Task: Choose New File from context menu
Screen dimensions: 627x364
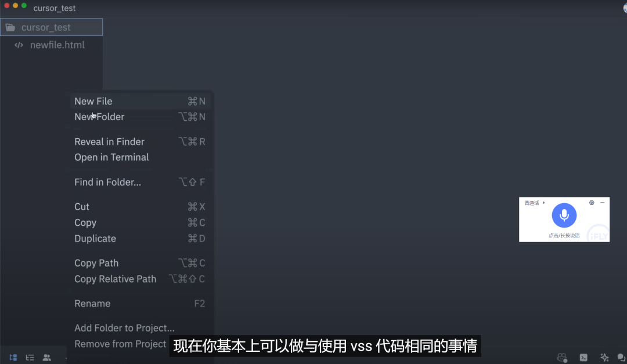Action: (x=140, y=101)
